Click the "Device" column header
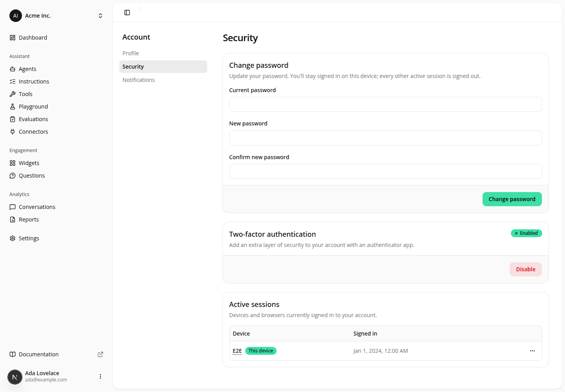The height and width of the screenshot is (392, 565). point(241,334)
